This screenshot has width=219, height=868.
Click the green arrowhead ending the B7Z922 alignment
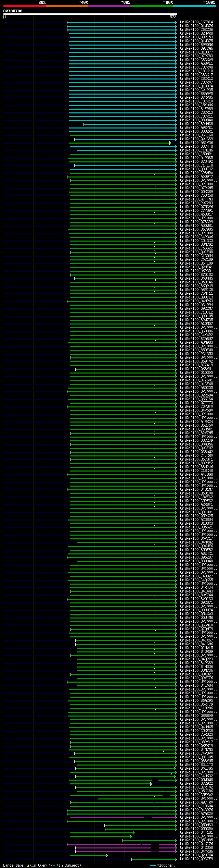[x=151, y=784]
